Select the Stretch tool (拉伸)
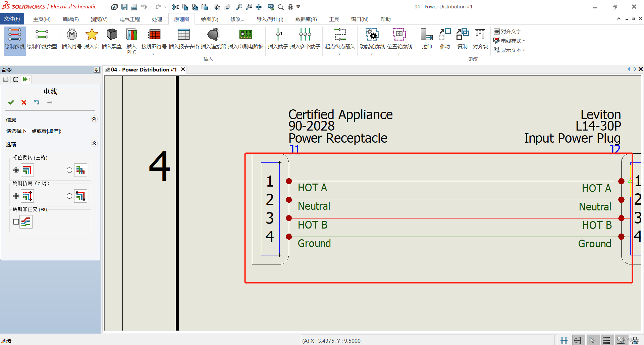Viewport: 644px width, 345px height. 427,39
